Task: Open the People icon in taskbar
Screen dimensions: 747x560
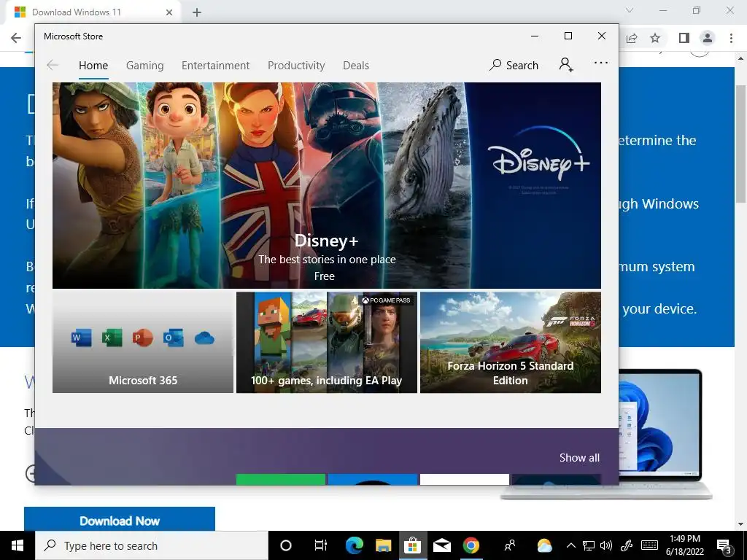Action: [510, 545]
